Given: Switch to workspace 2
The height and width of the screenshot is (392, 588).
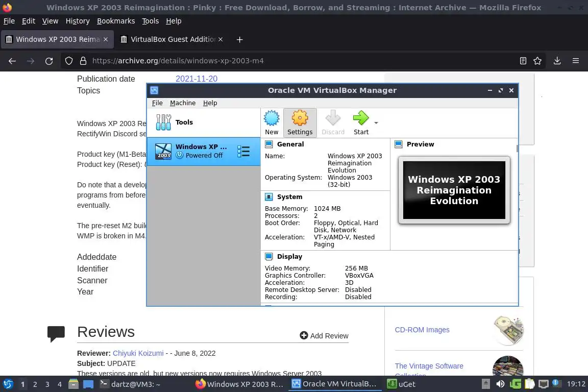Looking at the screenshot, I should (x=35, y=384).
